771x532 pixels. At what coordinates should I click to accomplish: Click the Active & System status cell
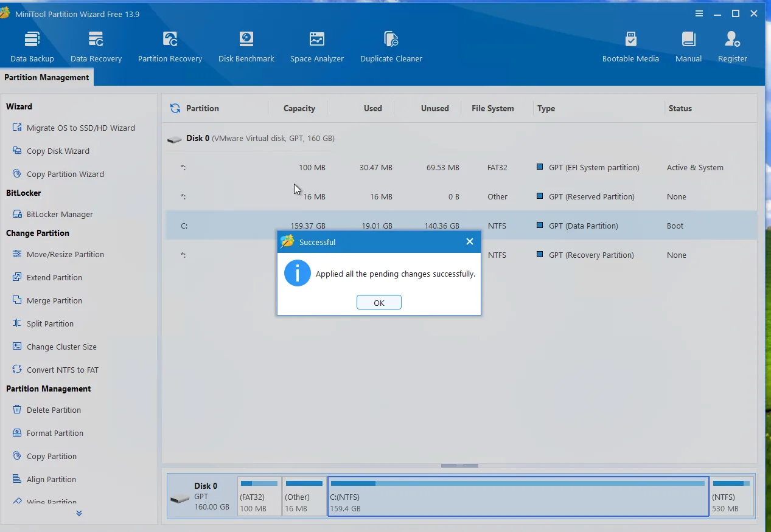tap(695, 167)
